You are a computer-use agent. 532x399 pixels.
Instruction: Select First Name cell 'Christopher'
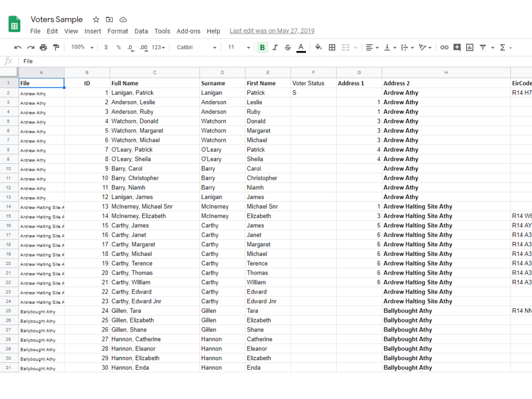pyautogui.click(x=268, y=178)
